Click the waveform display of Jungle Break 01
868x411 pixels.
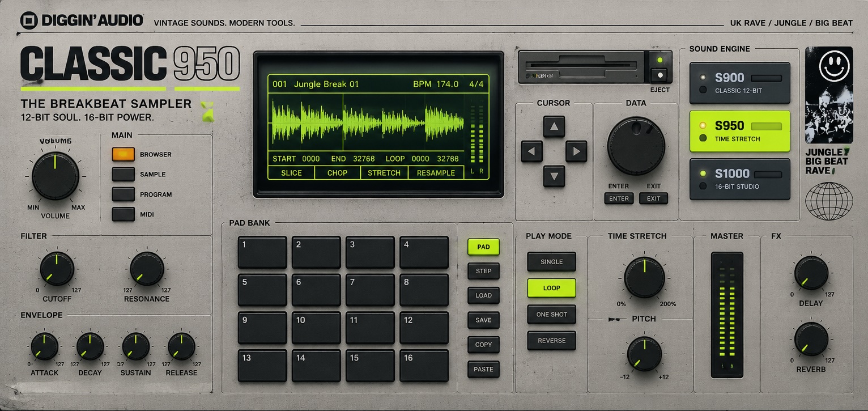(367, 121)
